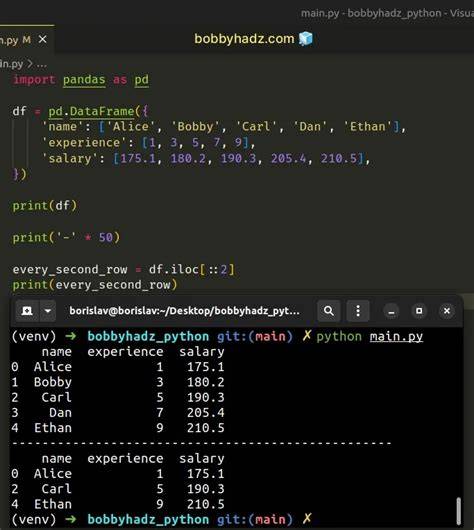Screen dimensions: 474x530
Task: Click the blue cube logo icon
Action: point(306,39)
